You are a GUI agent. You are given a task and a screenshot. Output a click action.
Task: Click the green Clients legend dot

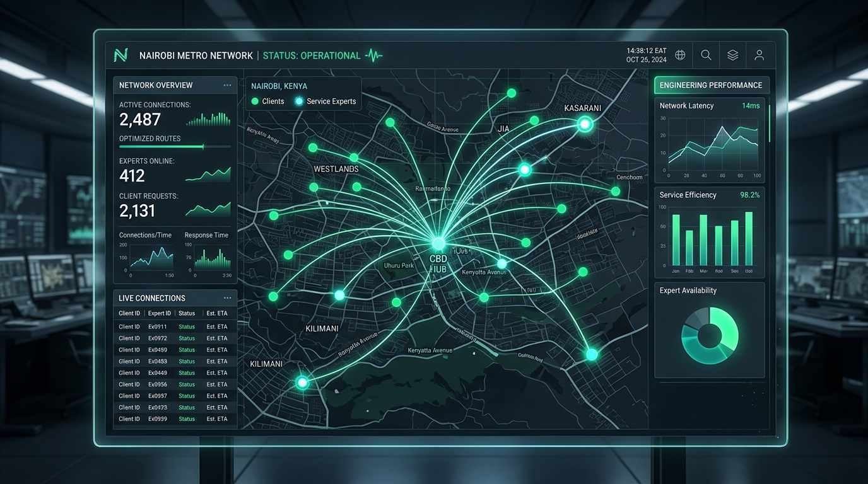click(255, 101)
